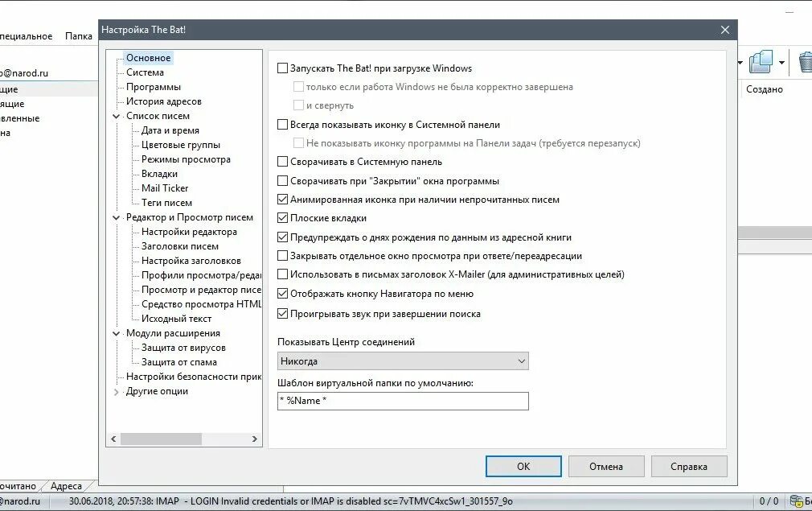This screenshot has height=511, width=812.
Task: Enable Использовать в письмах заголовок X-Mailer
Action: [x=282, y=274]
